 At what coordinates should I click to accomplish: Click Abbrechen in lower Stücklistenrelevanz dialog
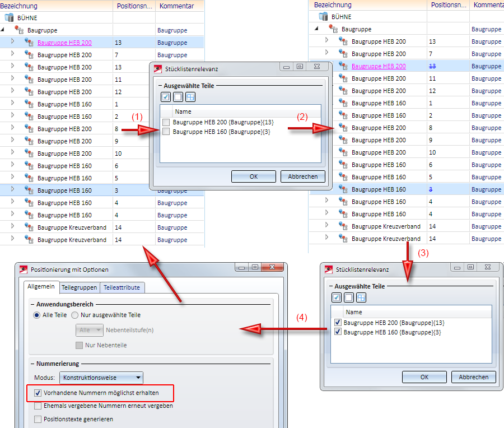pyautogui.click(x=473, y=377)
